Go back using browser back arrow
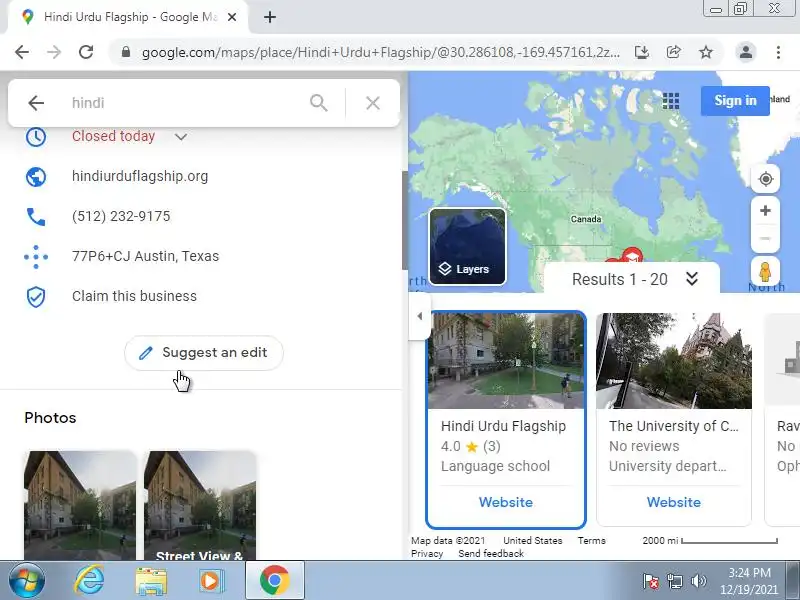The height and width of the screenshot is (600, 800). coord(22,52)
